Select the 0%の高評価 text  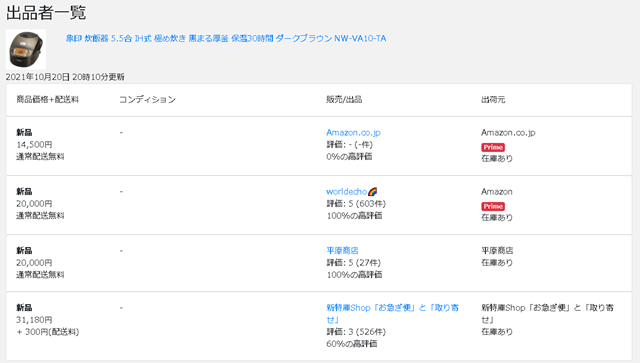coord(349,157)
